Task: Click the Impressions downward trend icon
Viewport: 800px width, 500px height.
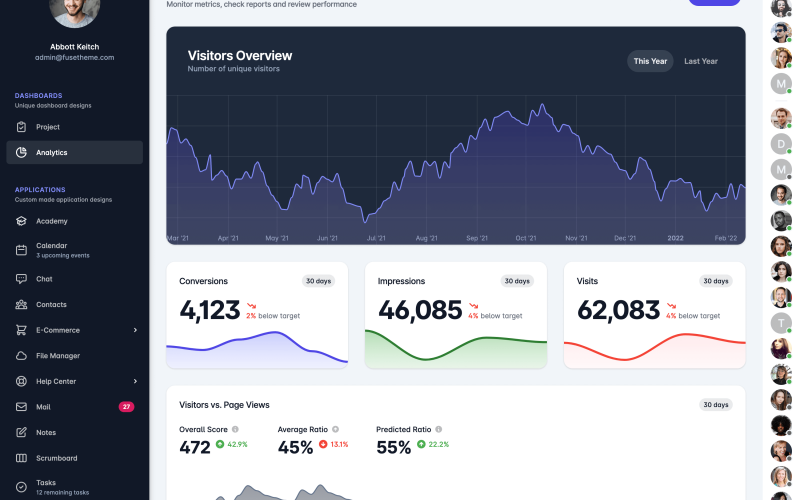Action: [x=473, y=306]
